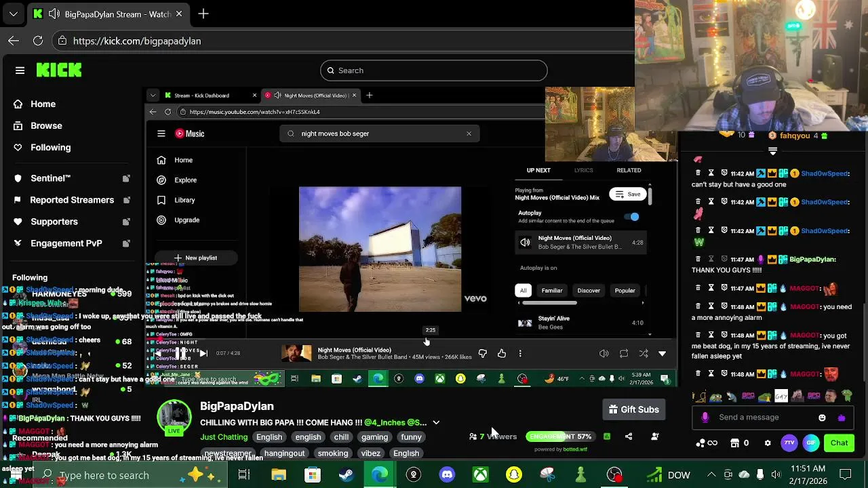Select the chill tag

(x=341, y=437)
